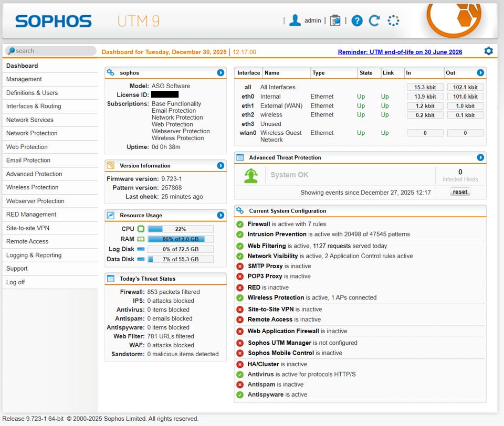Open dashboard settings gear icon
Image resolution: width=504 pixels, height=426 pixels.
[x=489, y=51]
